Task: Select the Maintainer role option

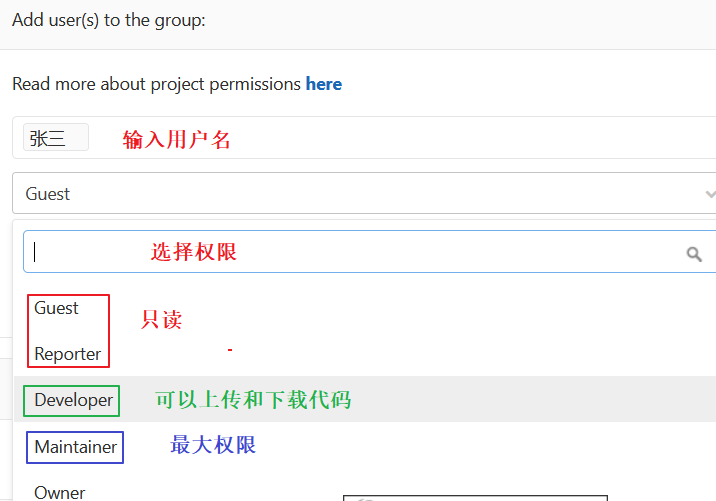Action: [75, 447]
